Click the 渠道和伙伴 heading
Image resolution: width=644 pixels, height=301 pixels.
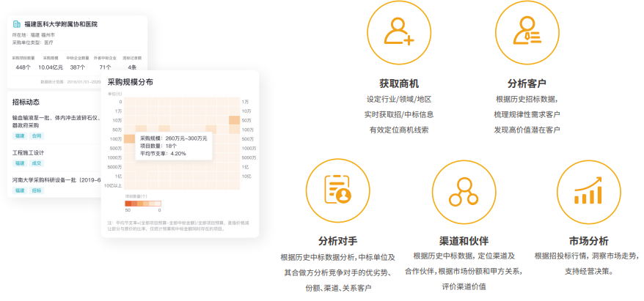click(464, 241)
